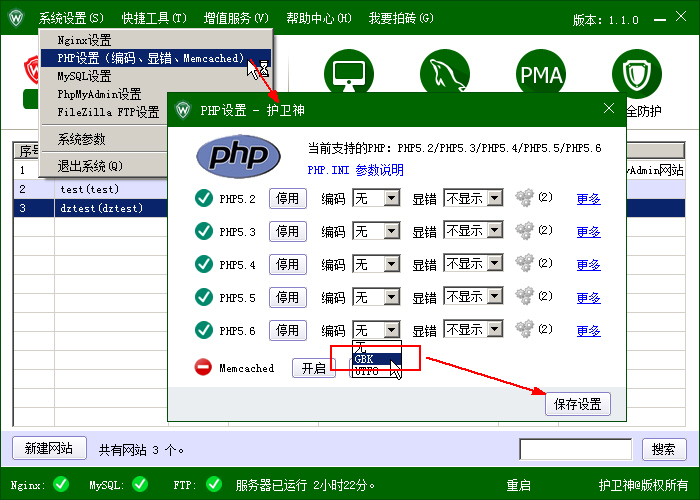This screenshot has height=500, width=700.
Task: Open the 增值服务(V) menu
Action: pyautogui.click(x=236, y=18)
